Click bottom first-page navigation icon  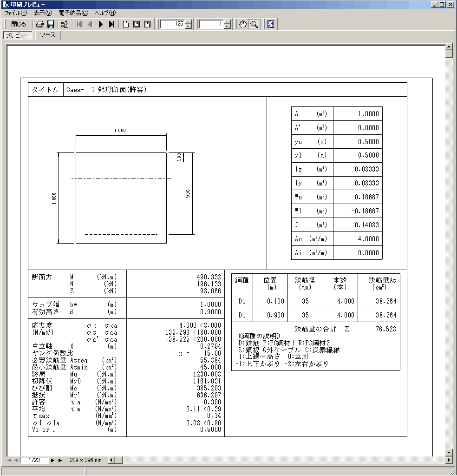(9, 460)
